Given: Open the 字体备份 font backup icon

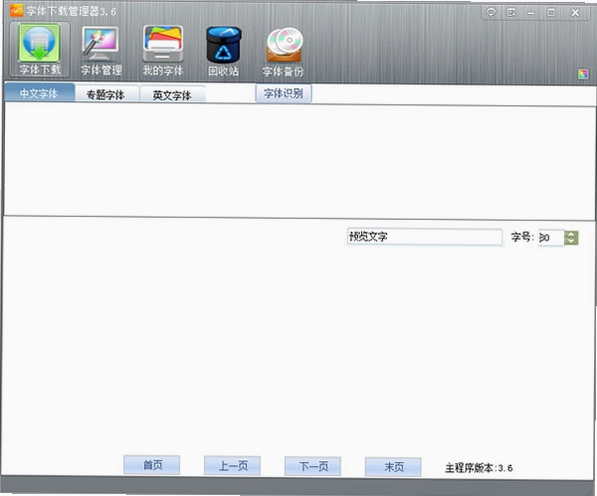Looking at the screenshot, I should [x=283, y=52].
